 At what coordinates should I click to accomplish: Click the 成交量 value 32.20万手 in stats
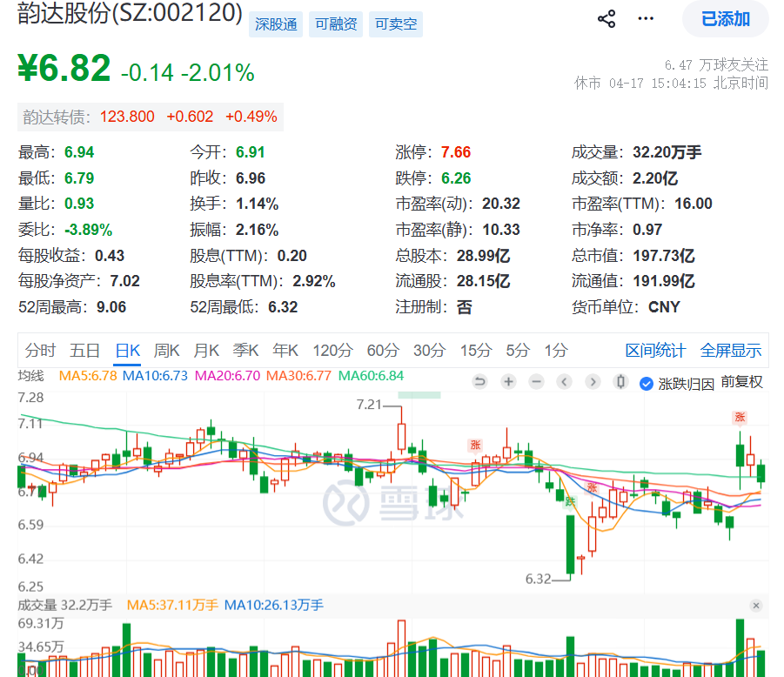point(667,152)
